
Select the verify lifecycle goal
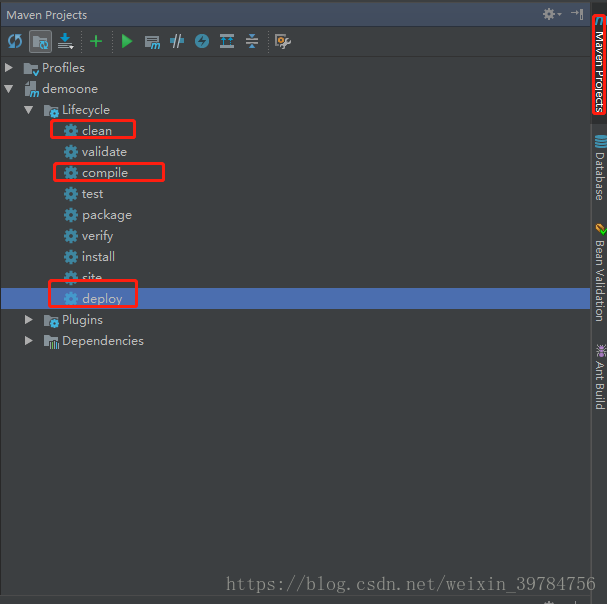(x=97, y=236)
